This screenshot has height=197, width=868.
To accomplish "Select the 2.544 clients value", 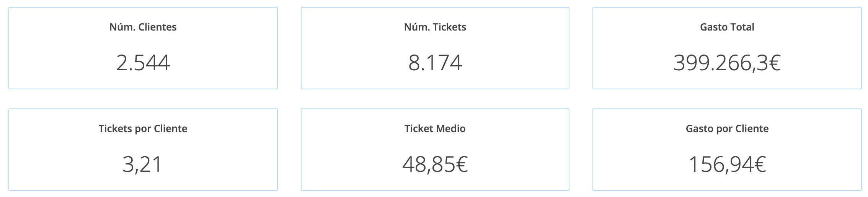I will coord(143,63).
